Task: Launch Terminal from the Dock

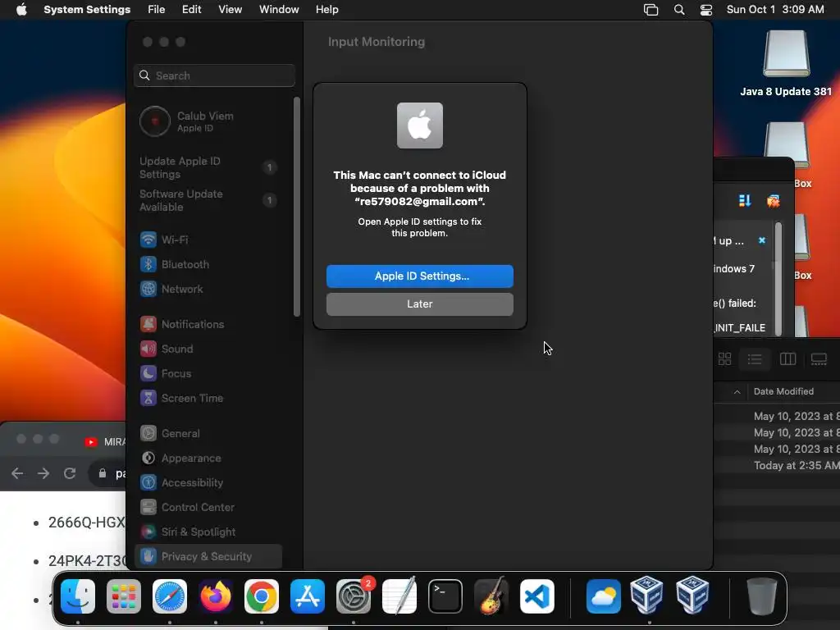Action: (x=445, y=596)
